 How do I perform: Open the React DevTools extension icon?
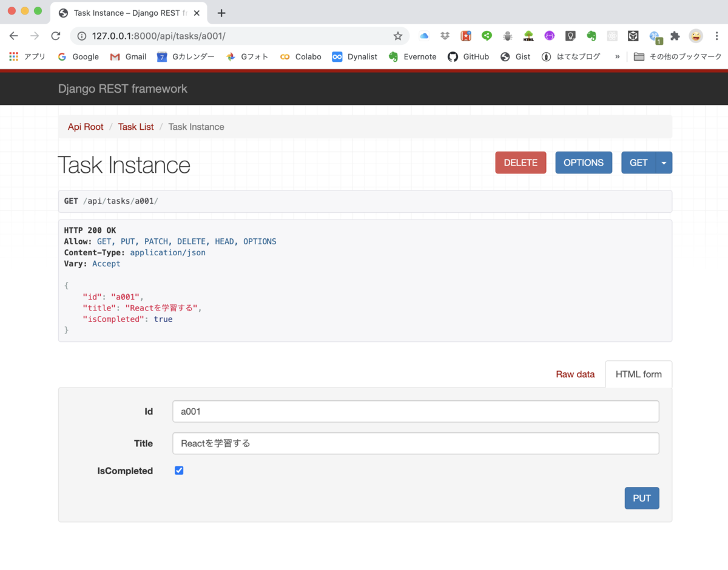pyautogui.click(x=612, y=36)
